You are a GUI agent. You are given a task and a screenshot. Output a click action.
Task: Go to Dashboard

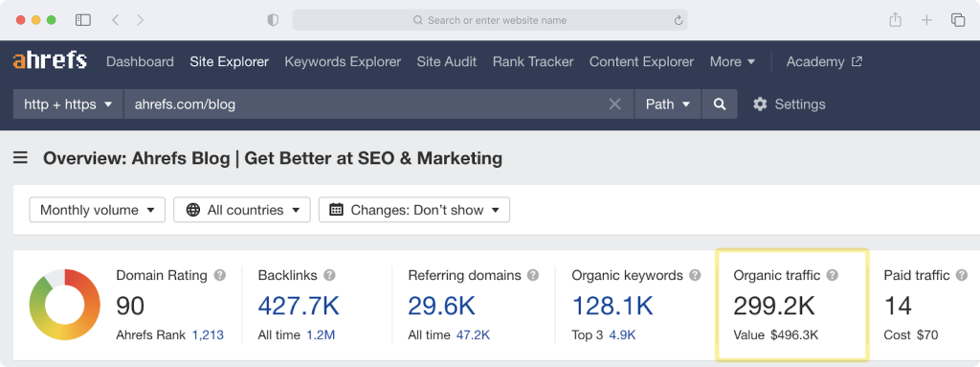click(x=140, y=61)
